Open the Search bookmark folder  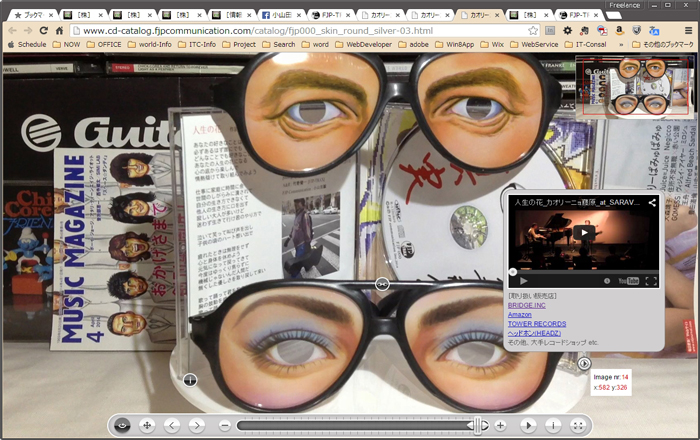pyautogui.click(x=279, y=45)
